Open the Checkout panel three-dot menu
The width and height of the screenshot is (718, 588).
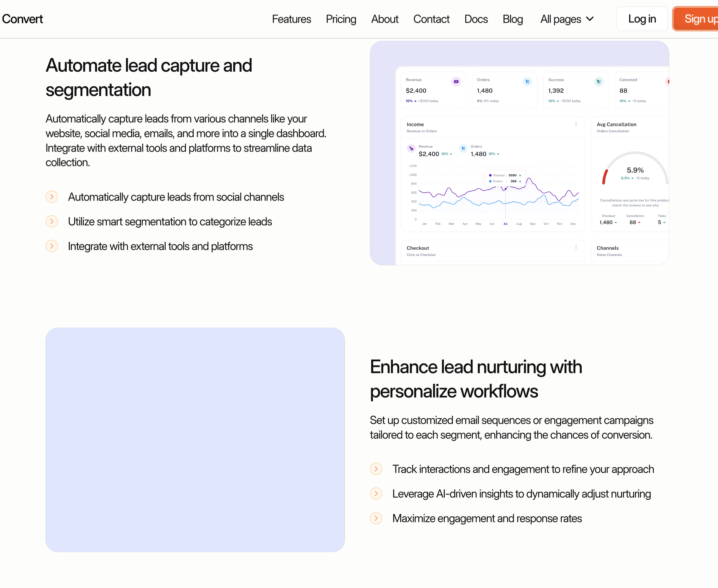[x=576, y=248]
